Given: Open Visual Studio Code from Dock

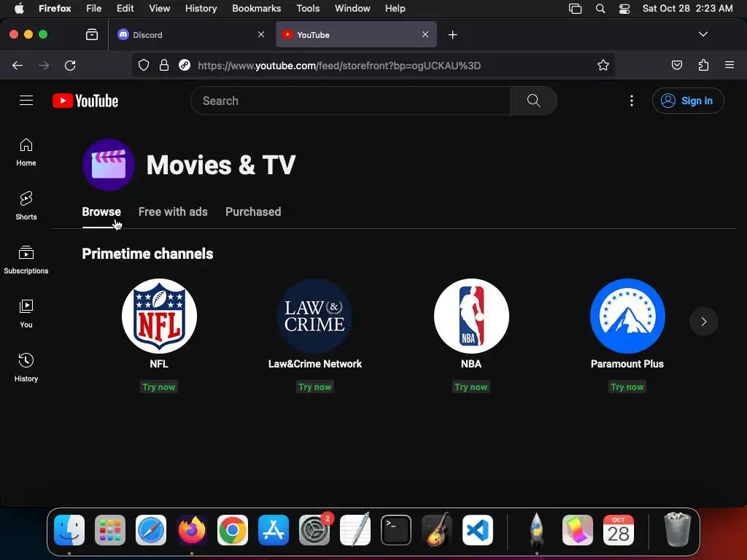Looking at the screenshot, I should point(478,530).
